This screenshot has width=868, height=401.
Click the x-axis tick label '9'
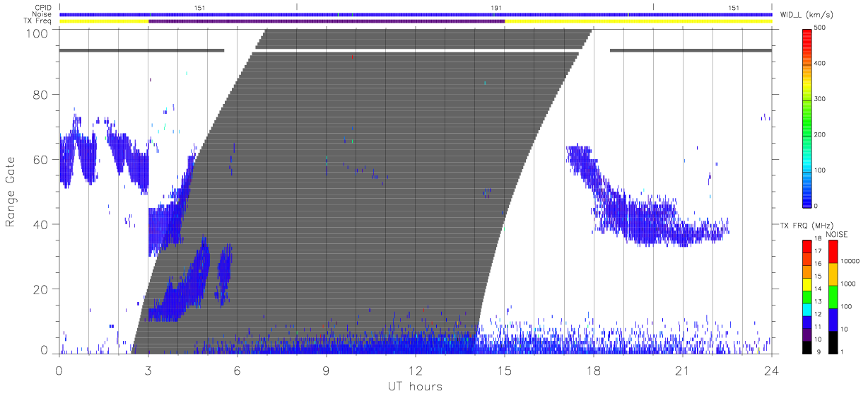click(326, 370)
